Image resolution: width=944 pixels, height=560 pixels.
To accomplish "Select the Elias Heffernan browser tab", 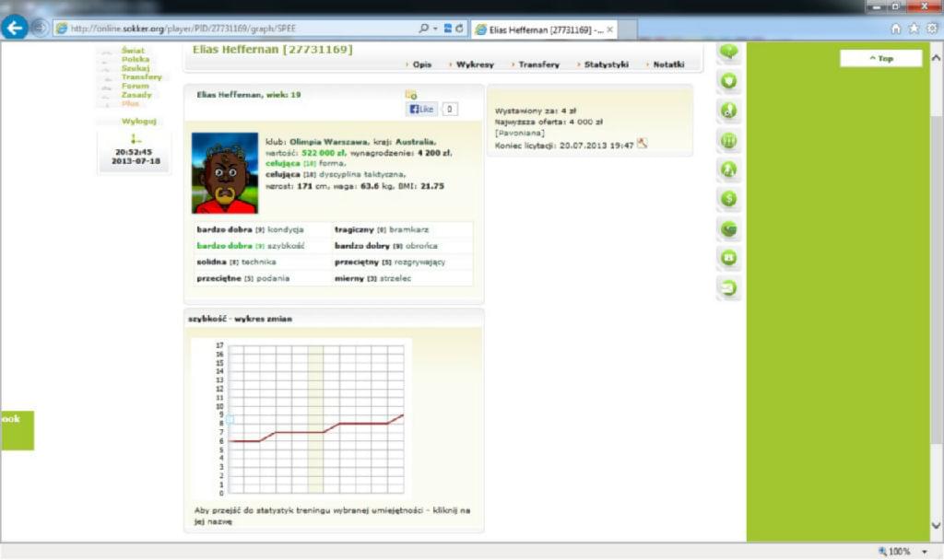I will pos(542,29).
